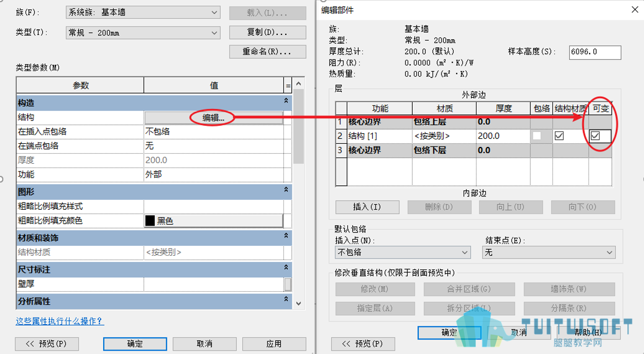Click the 编辑... structure edit button
The image size is (644, 354).
pyautogui.click(x=214, y=118)
